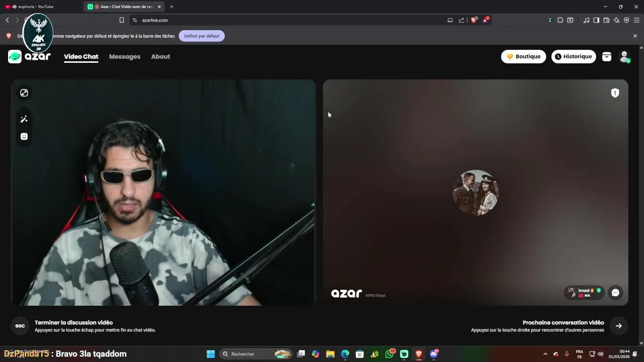The image size is (644, 362).
Task: Open Brave Shields lion icon
Action: [x=474, y=20]
